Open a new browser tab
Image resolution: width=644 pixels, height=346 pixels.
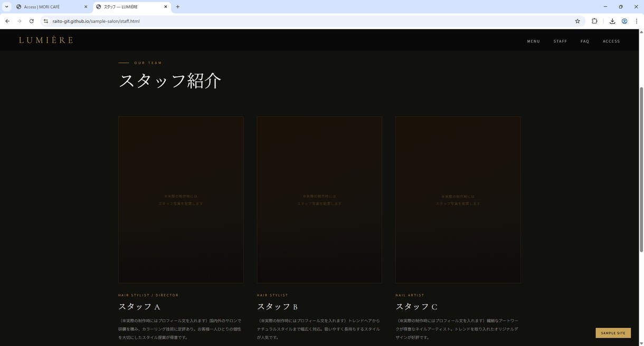coord(177,7)
